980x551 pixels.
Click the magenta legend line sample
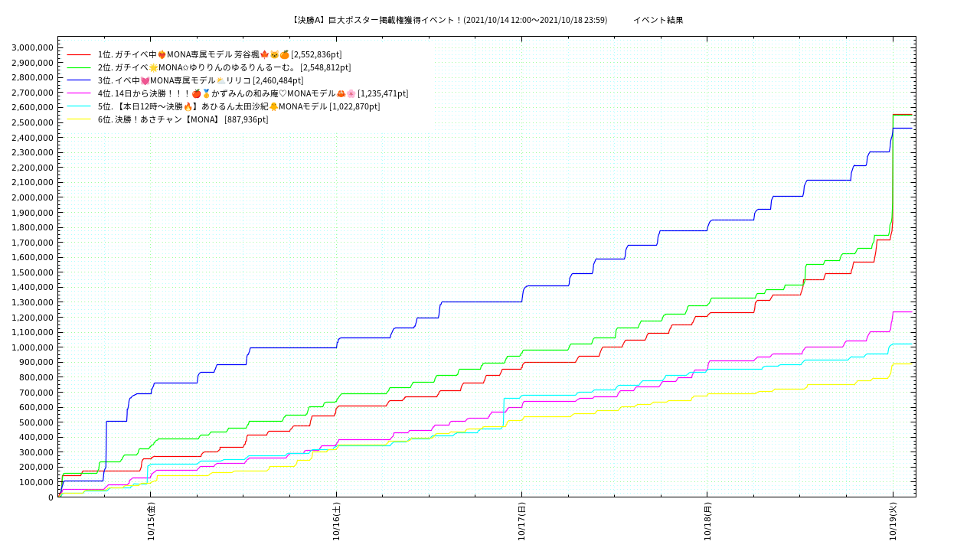(x=79, y=93)
